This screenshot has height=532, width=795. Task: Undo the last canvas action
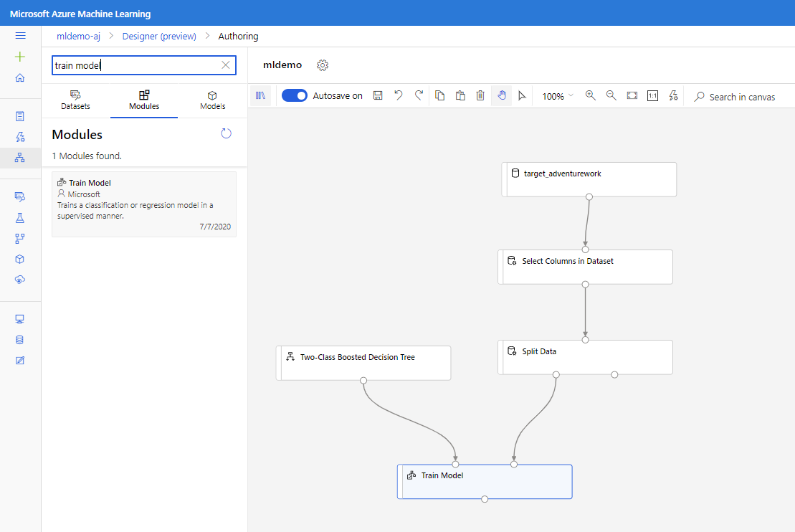coord(399,95)
